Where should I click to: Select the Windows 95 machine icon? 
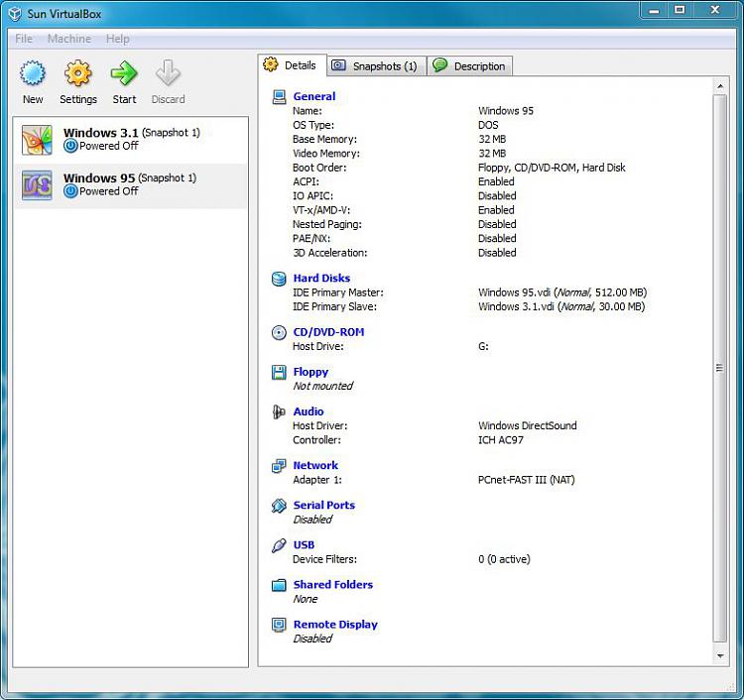37,185
